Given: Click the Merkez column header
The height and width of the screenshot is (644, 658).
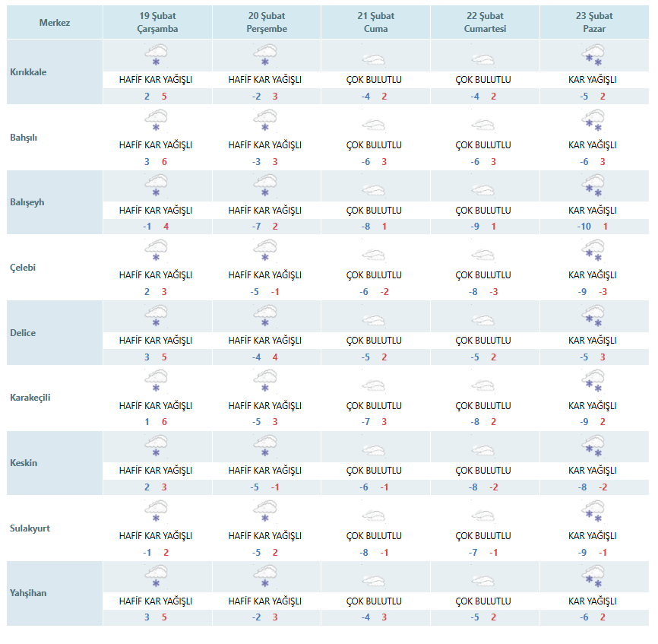Looking at the screenshot, I should (55, 23).
